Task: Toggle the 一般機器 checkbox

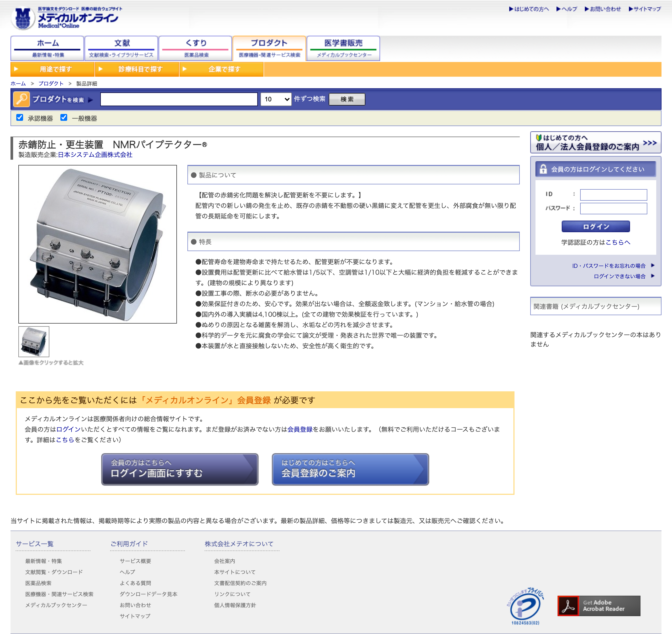Action: (x=64, y=118)
